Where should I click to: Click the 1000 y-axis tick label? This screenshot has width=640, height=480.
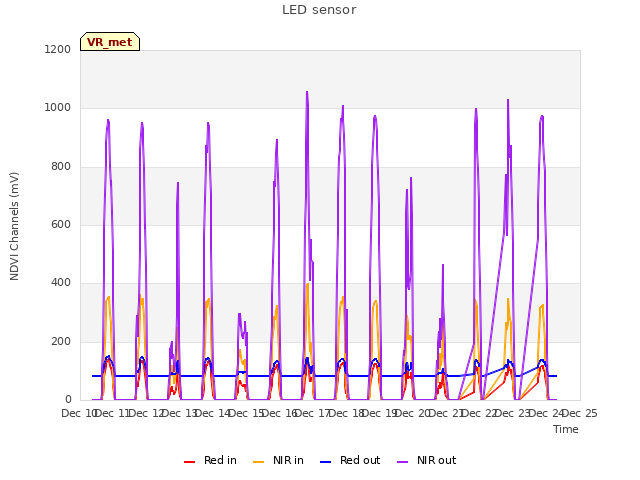coord(58,108)
